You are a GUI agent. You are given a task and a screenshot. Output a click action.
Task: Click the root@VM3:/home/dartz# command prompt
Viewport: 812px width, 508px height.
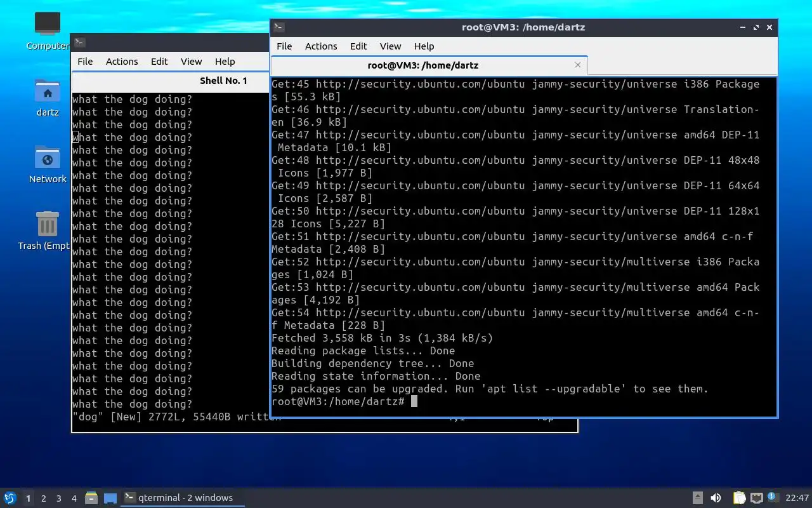click(x=337, y=401)
